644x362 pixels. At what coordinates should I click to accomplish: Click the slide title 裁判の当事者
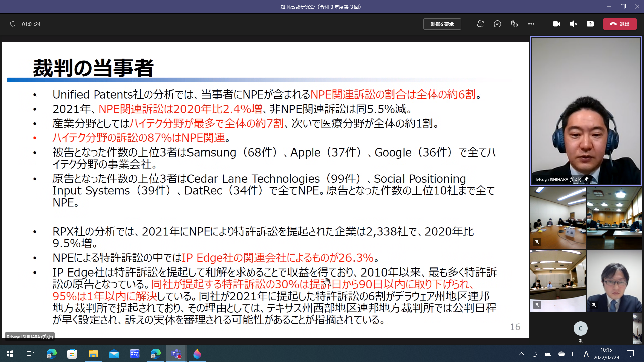click(93, 68)
